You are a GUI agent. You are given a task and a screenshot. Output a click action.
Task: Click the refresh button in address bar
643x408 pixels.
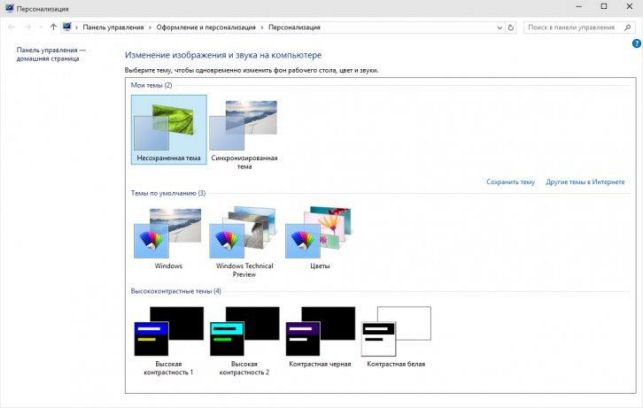(x=511, y=27)
